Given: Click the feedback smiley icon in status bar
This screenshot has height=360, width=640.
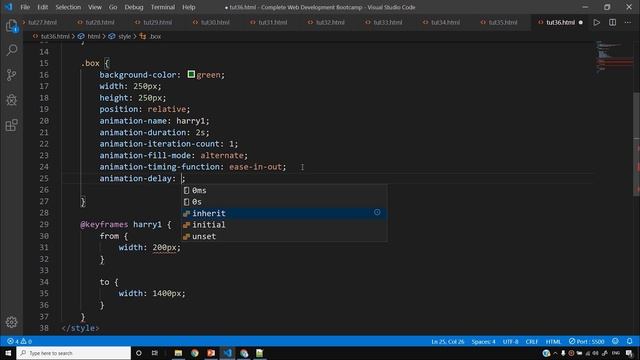Looking at the screenshot, I should click(x=615, y=341).
